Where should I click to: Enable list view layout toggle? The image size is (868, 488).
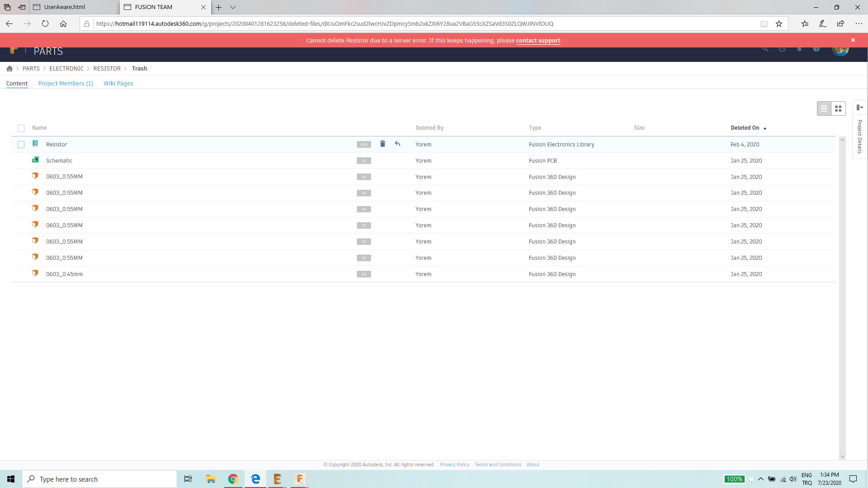click(824, 108)
